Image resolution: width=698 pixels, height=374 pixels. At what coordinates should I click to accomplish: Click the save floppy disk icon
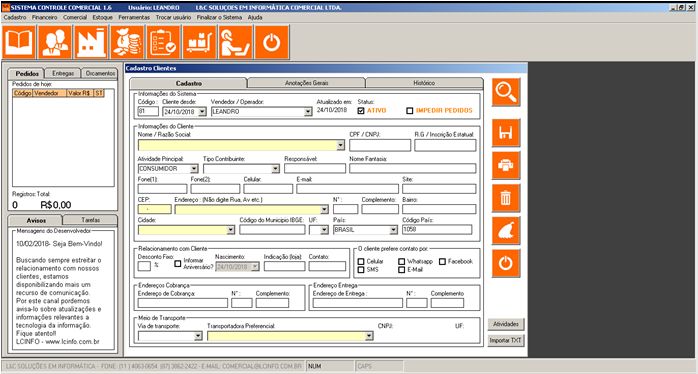coord(506,133)
